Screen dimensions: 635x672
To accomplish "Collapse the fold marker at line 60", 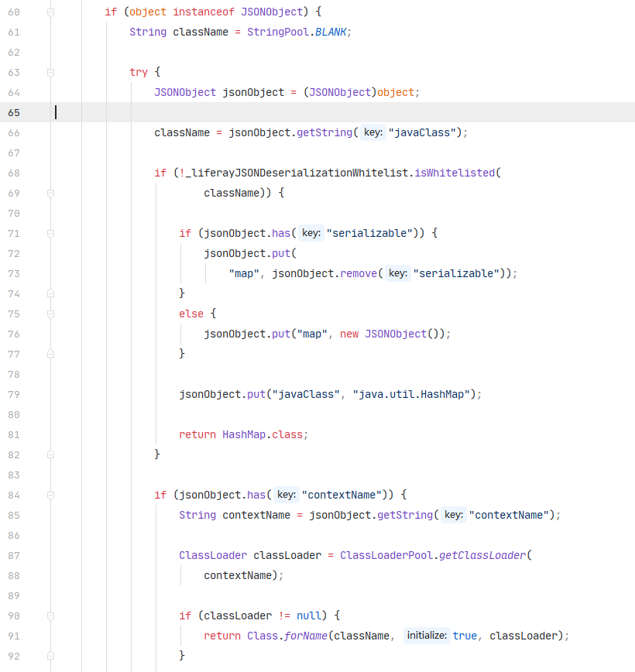I will point(50,12).
